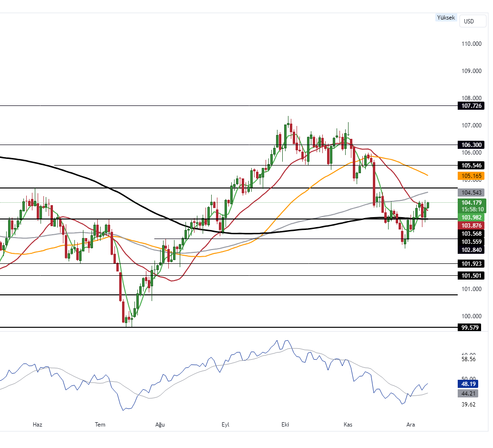Select the 101.501 support line label
Screen dimensions: 493x448
pyautogui.click(x=470, y=275)
